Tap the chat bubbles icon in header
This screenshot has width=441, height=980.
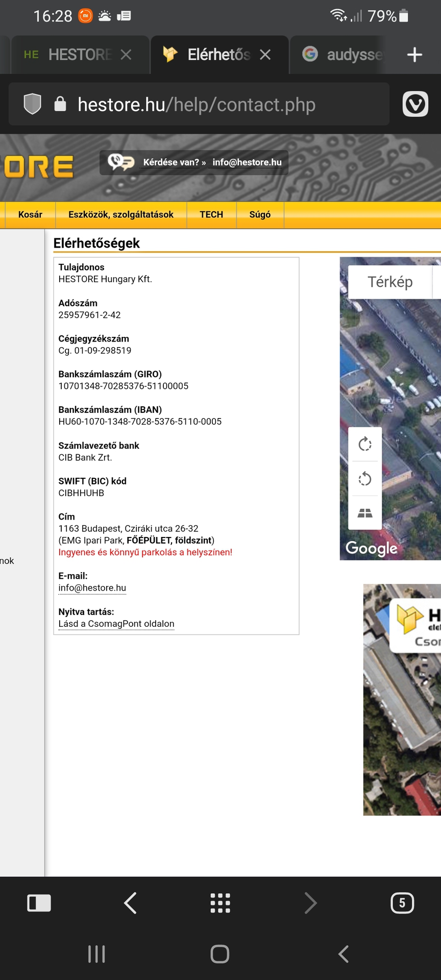coord(121,162)
